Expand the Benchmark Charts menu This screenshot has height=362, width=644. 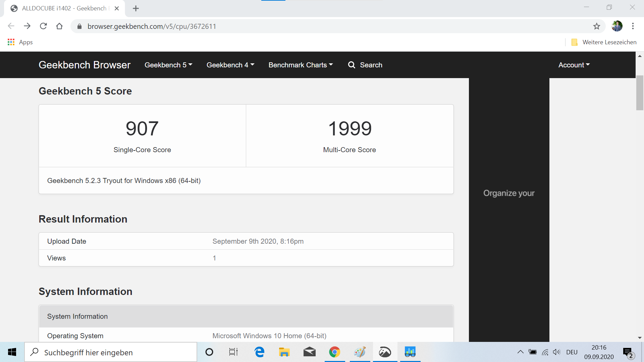point(301,65)
